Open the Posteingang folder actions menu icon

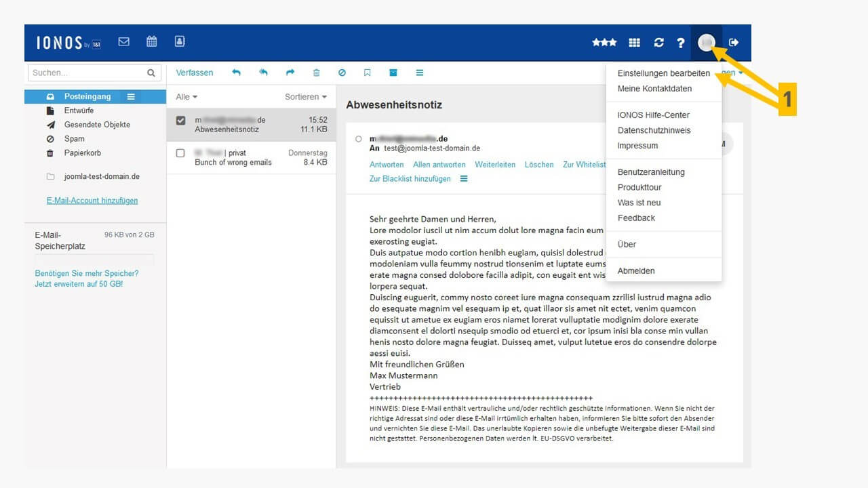(x=131, y=97)
